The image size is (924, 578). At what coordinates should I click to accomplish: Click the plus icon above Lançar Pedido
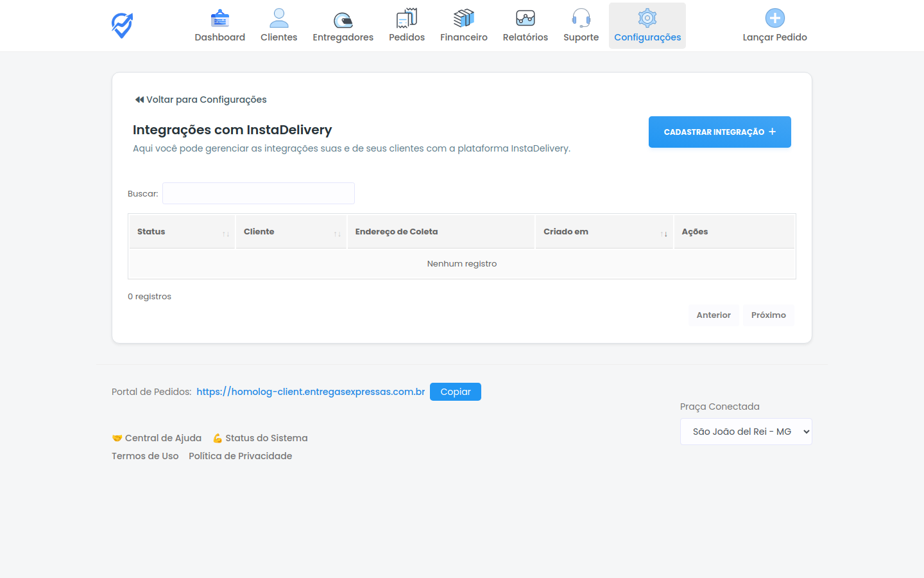point(776,17)
